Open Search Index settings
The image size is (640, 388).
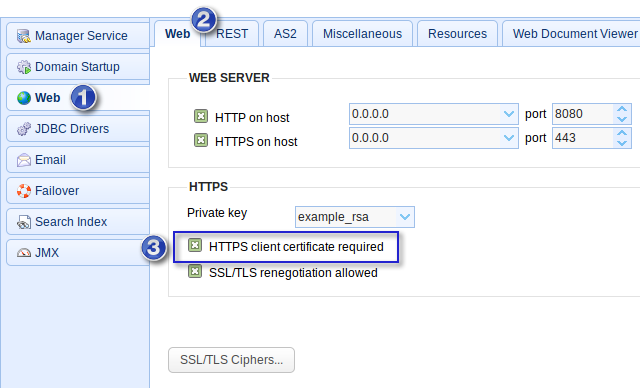coord(78,222)
